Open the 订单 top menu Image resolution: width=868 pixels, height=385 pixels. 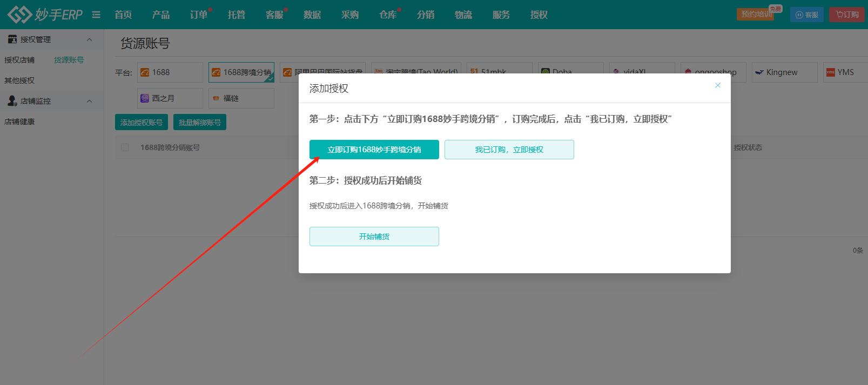pos(199,15)
